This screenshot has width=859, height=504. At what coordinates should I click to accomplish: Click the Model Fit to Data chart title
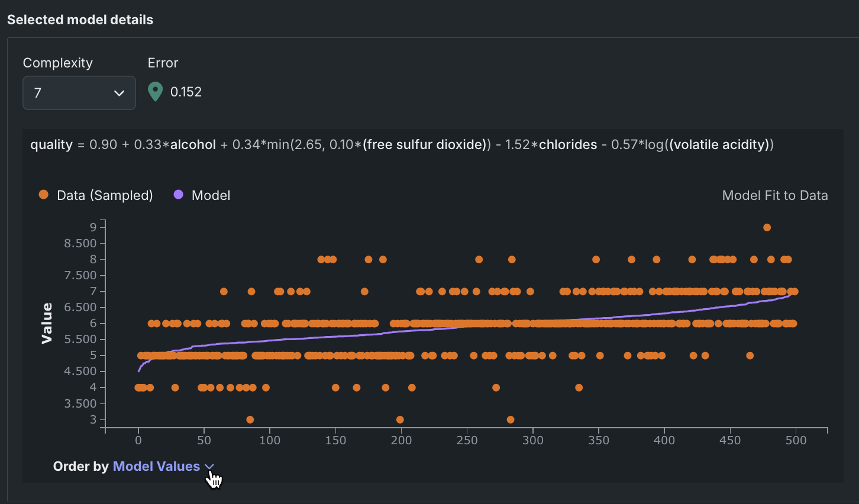pos(774,195)
